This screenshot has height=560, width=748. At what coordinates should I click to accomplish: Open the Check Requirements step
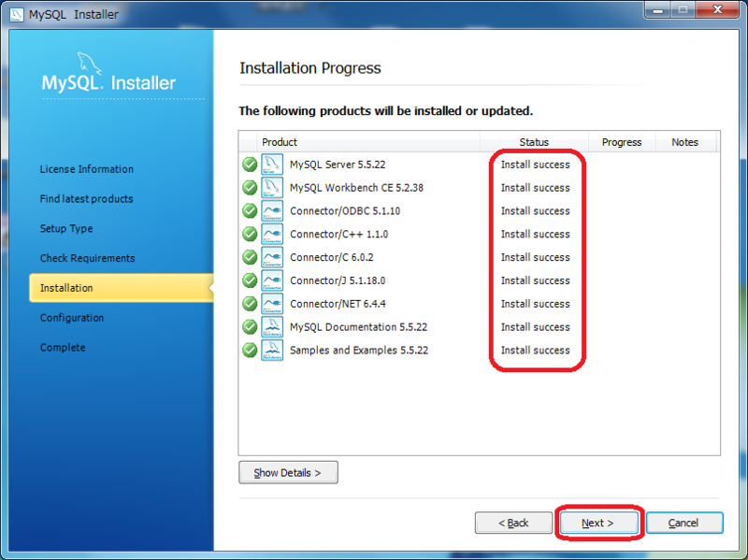tap(87, 258)
